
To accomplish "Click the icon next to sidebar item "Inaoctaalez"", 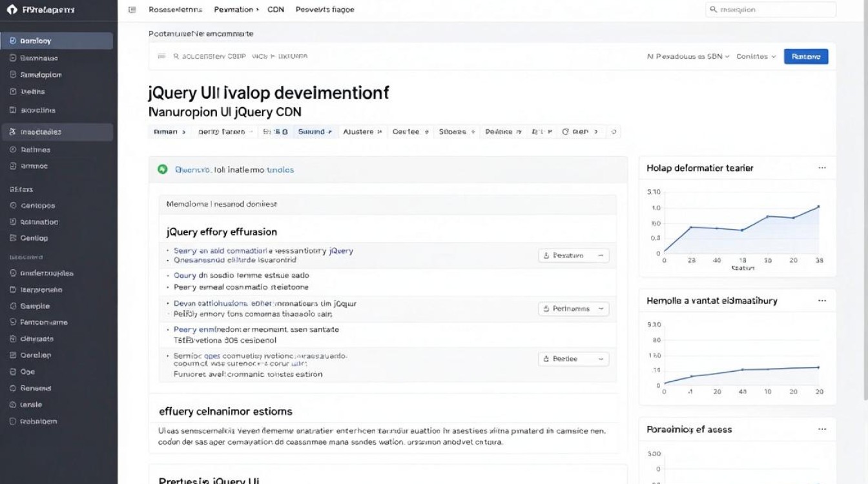I will 13,132.
